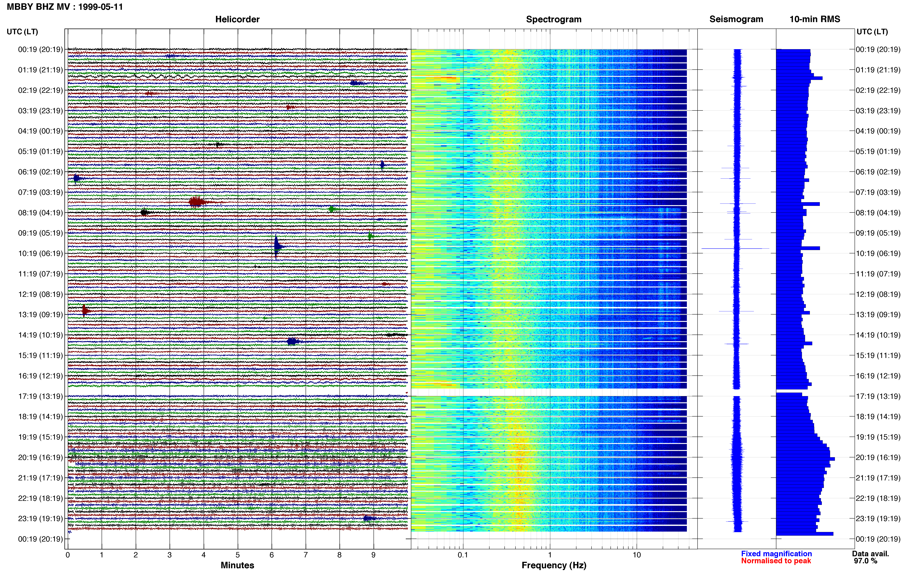Click the right 'UTC (LT)' axis label
Viewport: 924px width, 578px height.
pos(872,32)
